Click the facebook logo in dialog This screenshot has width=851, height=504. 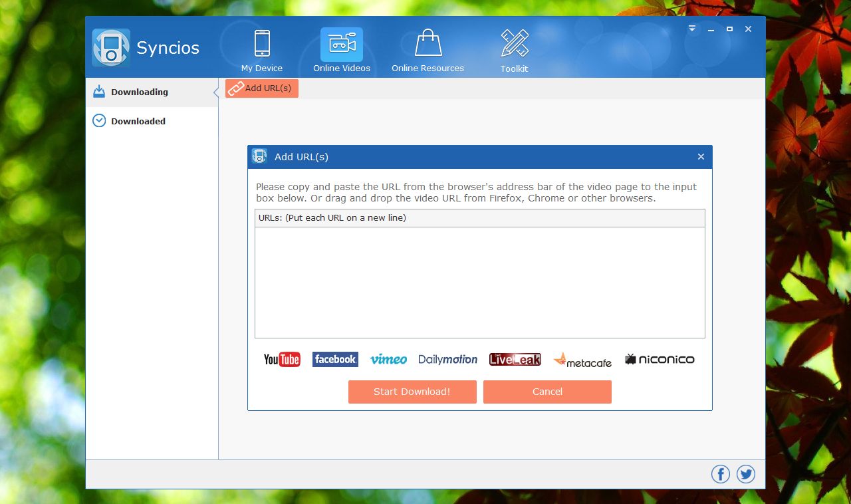click(335, 359)
